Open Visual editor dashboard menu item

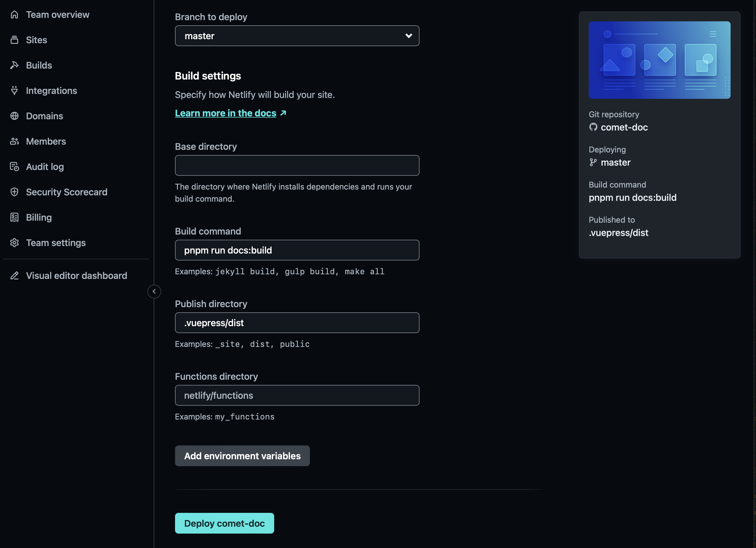pos(76,276)
